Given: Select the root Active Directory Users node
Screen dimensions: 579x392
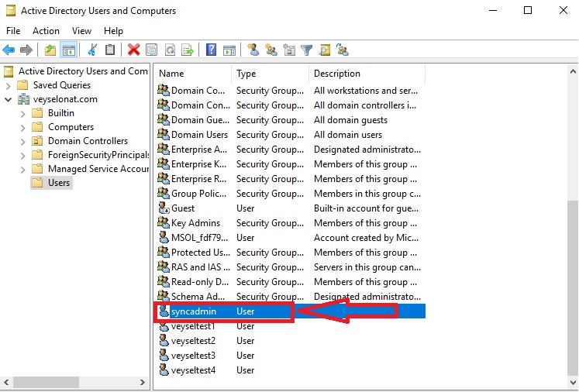Looking at the screenshot, I should 76,70.
